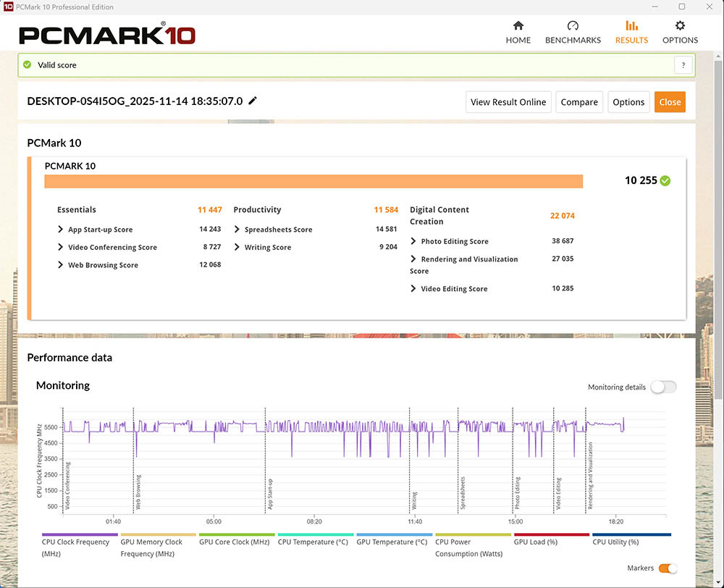Click the green check beside score 10 255

665,180
